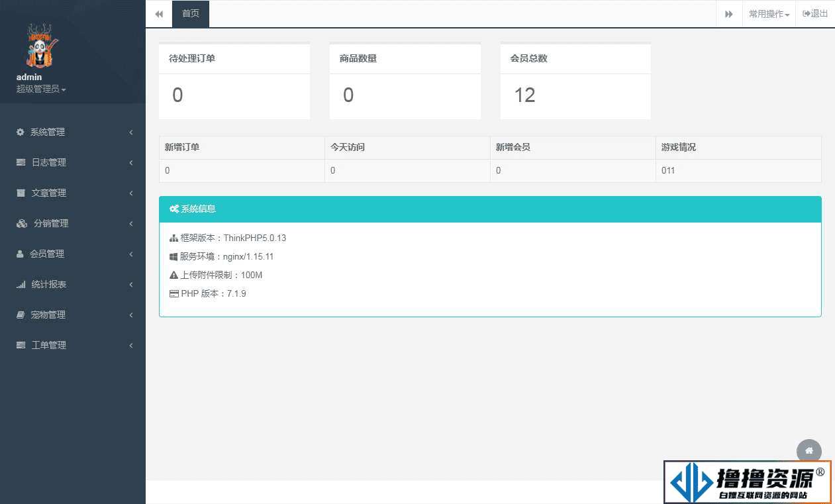This screenshot has width=835, height=504.
Task: Expand the 统计报表 chevron arrow
Action: click(x=131, y=284)
